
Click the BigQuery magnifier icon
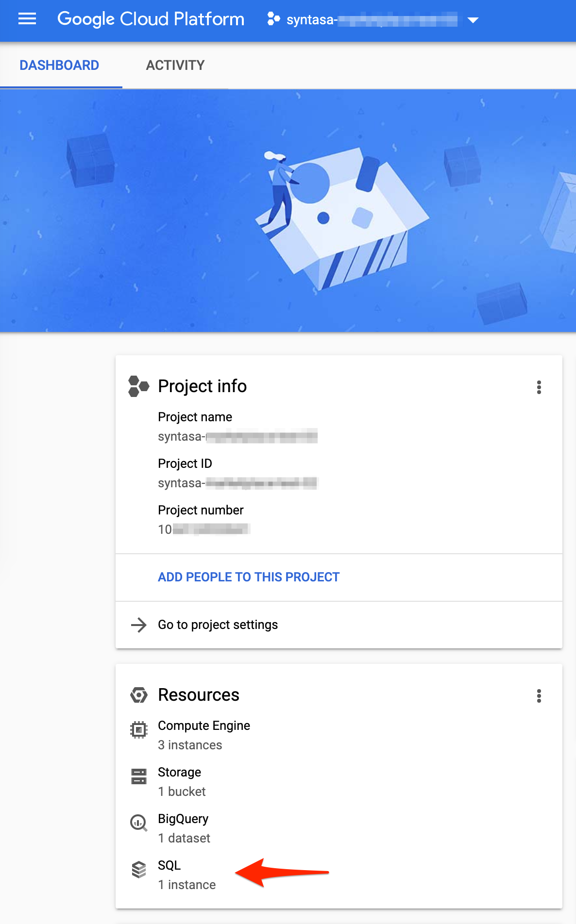pyautogui.click(x=139, y=823)
